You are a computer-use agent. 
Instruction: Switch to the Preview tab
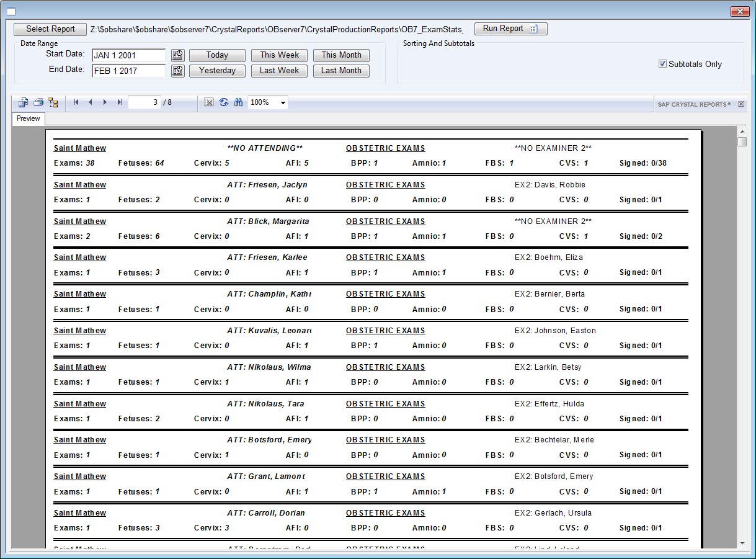tap(28, 119)
